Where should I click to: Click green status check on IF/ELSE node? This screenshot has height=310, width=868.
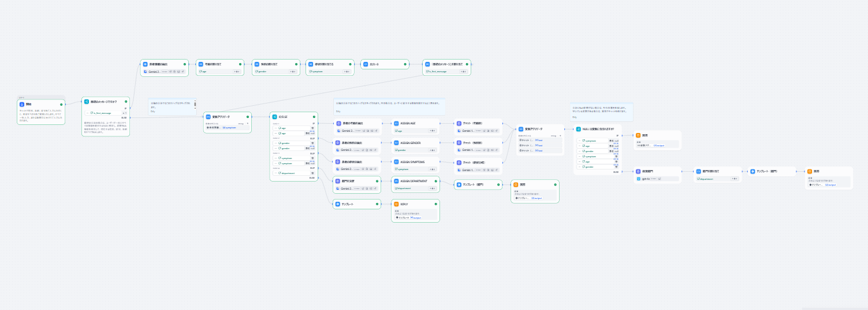coord(314,116)
